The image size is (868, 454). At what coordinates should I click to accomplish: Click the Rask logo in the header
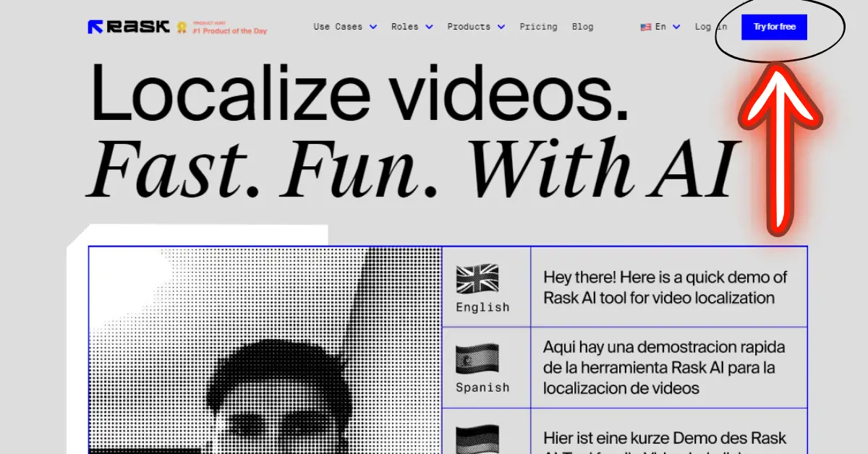[x=129, y=27]
